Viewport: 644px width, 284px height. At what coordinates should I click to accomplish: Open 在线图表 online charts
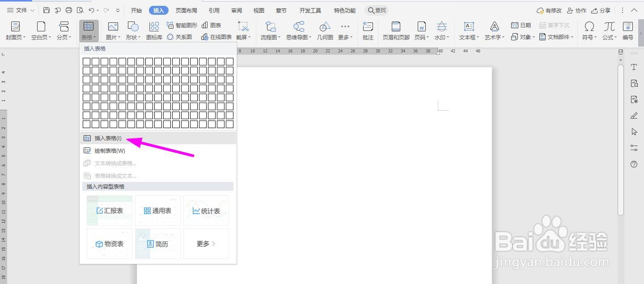(216, 37)
